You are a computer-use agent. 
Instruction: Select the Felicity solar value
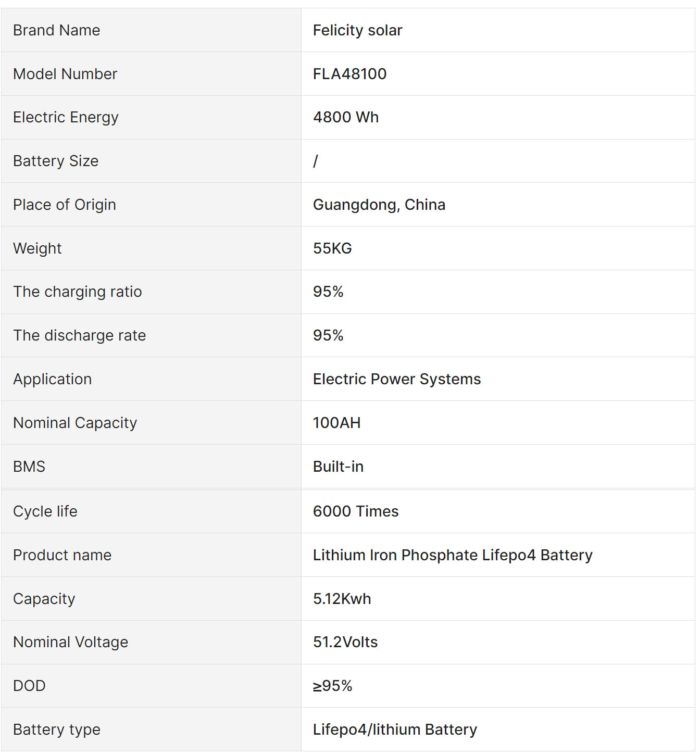point(357,30)
